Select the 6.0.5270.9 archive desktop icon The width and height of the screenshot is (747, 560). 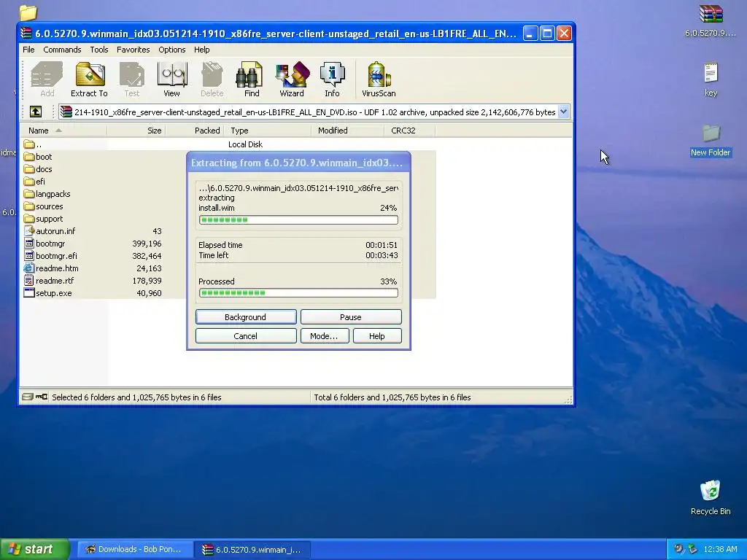coord(711,20)
